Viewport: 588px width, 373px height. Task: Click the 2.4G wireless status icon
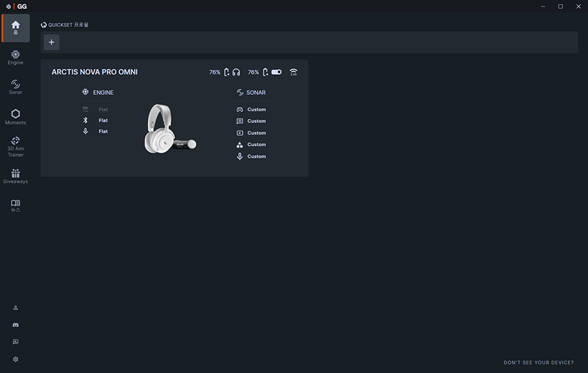293,72
